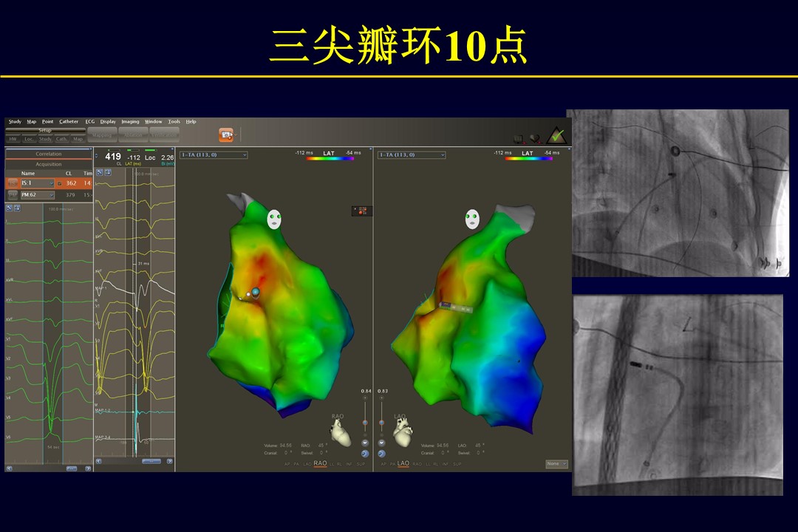Click the PM row icon button
798x532 pixels.
point(13,195)
